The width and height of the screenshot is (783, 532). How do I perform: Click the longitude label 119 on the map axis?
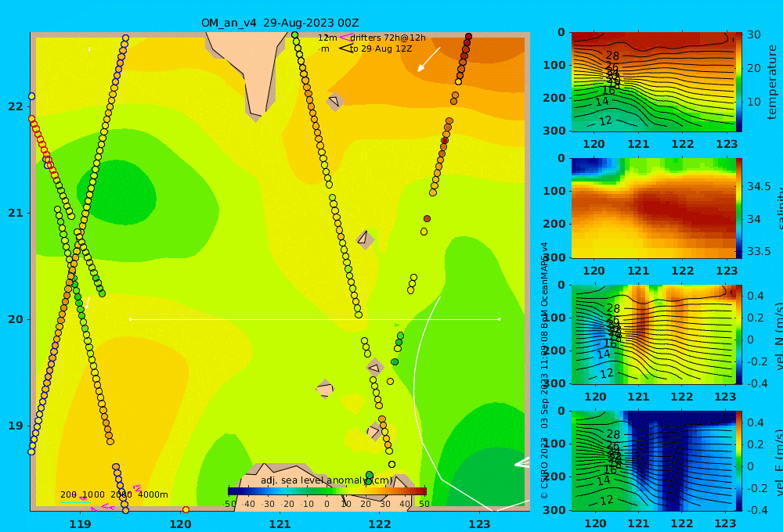pos(81,524)
